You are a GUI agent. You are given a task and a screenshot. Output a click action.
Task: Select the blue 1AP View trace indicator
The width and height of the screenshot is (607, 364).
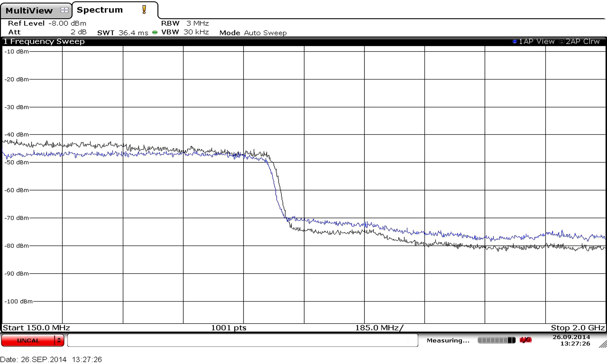click(x=515, y=41)
